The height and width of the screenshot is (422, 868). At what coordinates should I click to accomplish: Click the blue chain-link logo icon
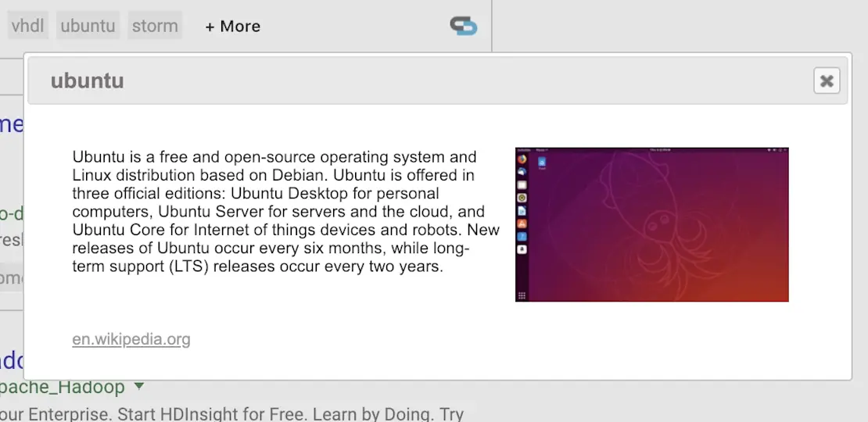tap(464, 26)
